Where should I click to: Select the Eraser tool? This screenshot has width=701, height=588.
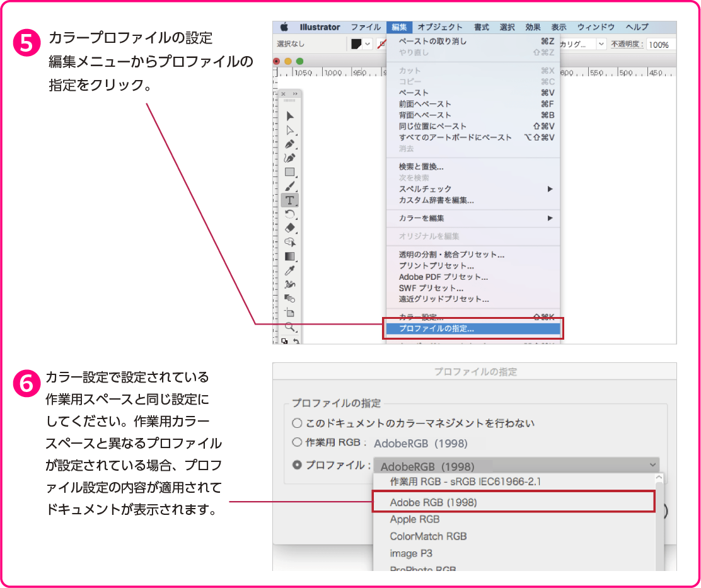pos(290,228)
